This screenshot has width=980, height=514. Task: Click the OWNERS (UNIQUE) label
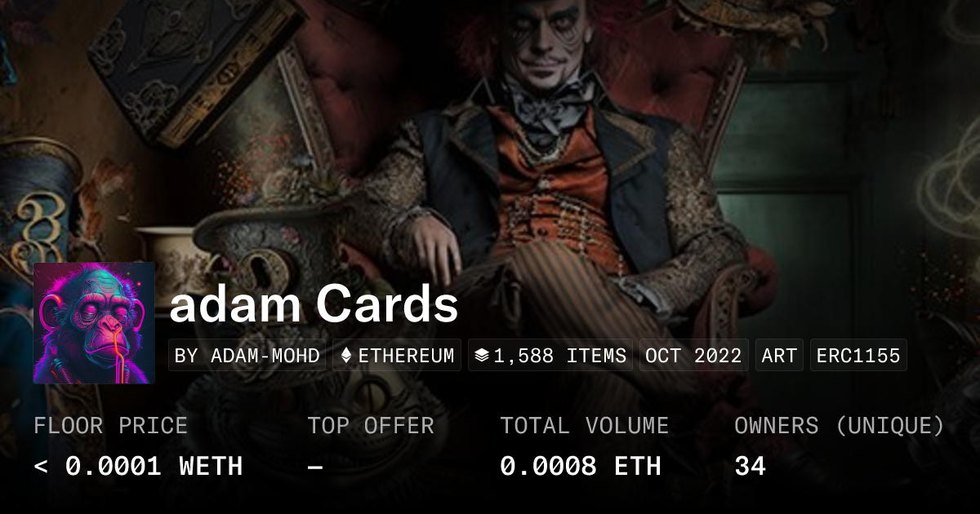(x=840, y=425)
